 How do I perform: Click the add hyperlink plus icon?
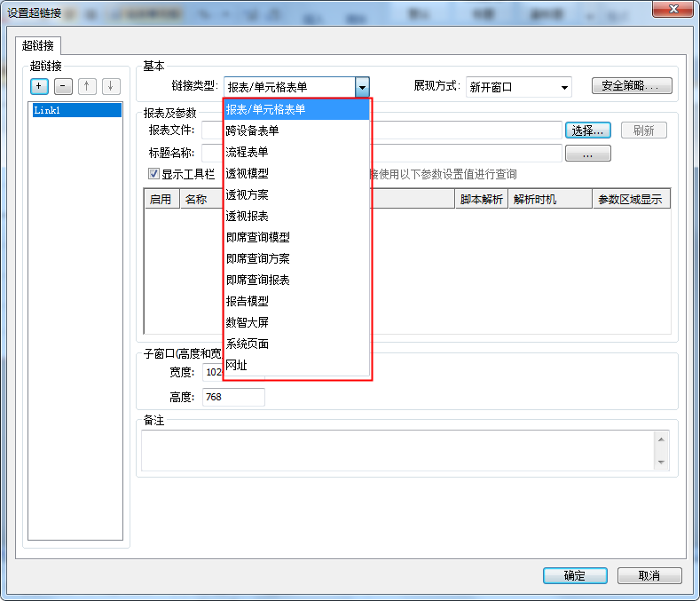[x=40, y=86]
